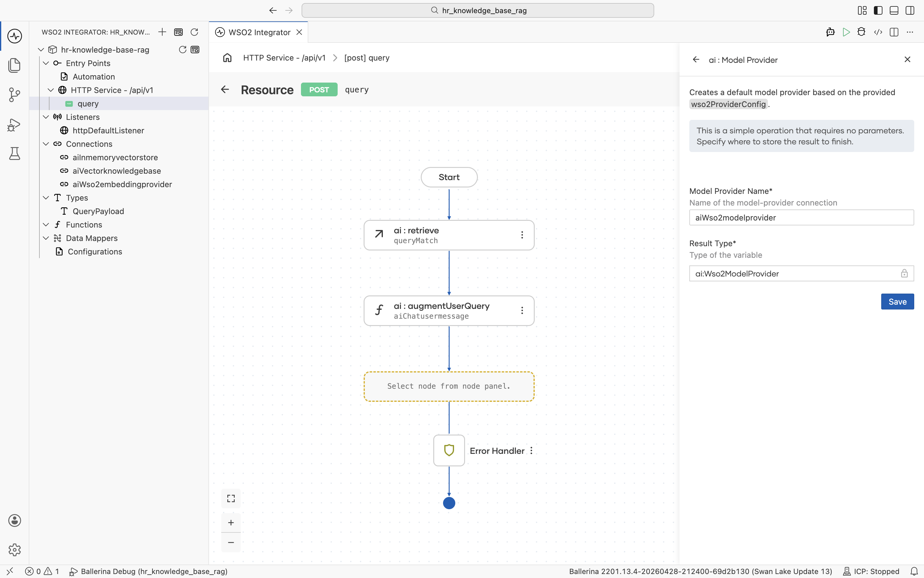Open the Testing flask icon
Viewport: 924px width, 578px height.
coord(14,154)
